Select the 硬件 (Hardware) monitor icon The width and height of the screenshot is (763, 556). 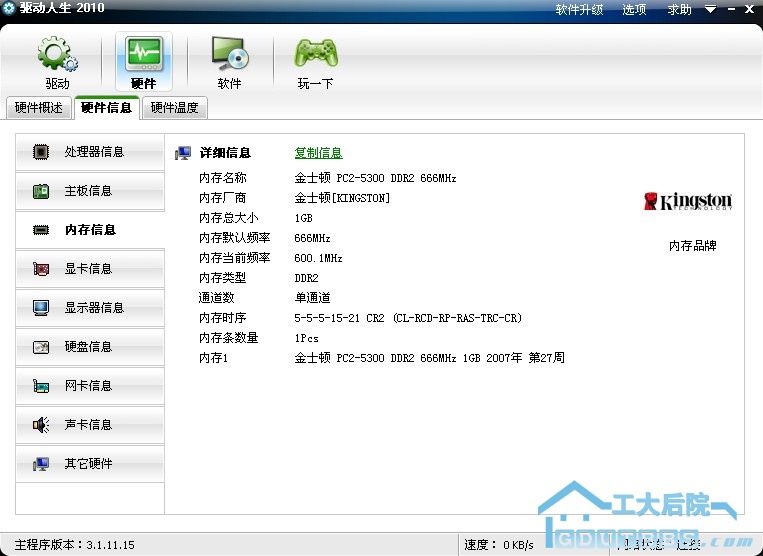[x=143, y=62]
